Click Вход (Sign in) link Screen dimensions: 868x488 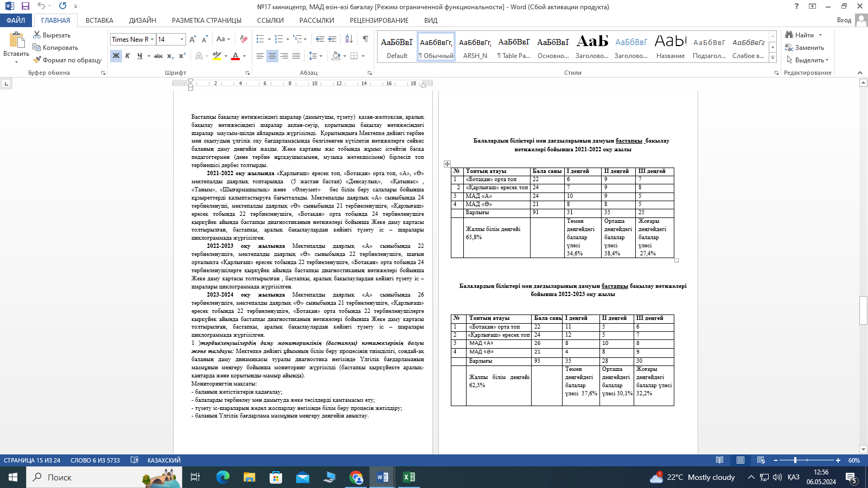pyautogui.click(x=844, y=20)
